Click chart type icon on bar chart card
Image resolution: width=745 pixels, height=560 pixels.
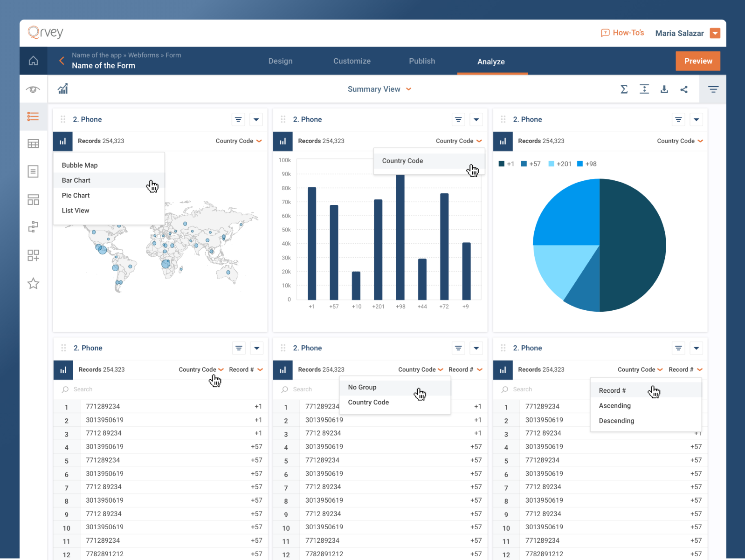(283, 141)
